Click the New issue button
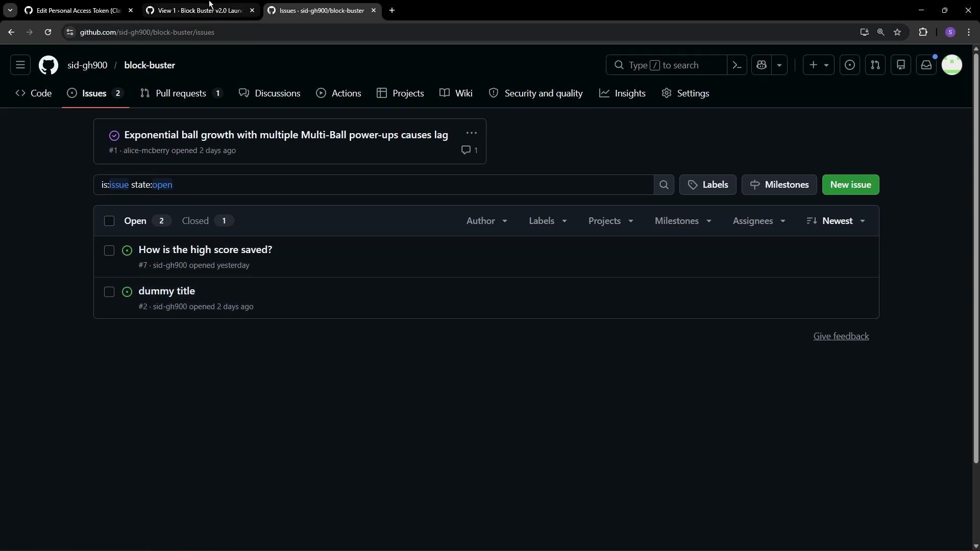This screenshot has width=980, height=551. [851, 185]
